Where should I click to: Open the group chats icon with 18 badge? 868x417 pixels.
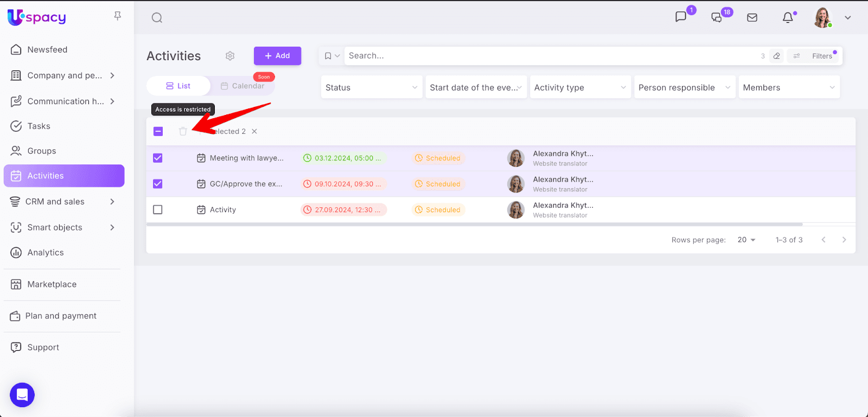tap(717, 18)
